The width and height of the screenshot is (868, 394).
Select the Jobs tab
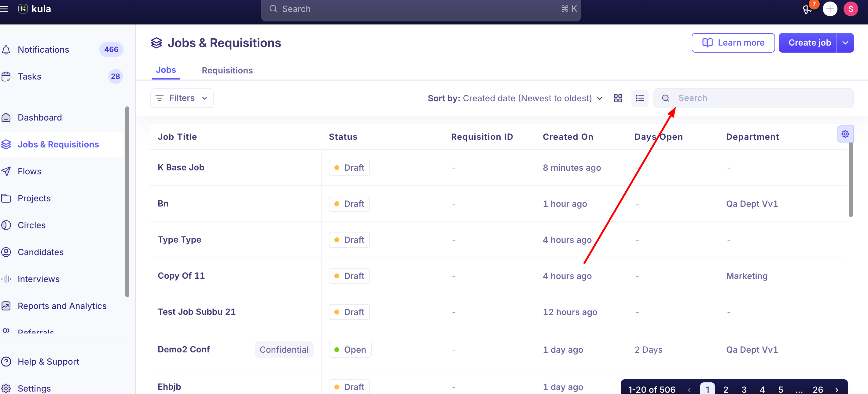[166, 70]
